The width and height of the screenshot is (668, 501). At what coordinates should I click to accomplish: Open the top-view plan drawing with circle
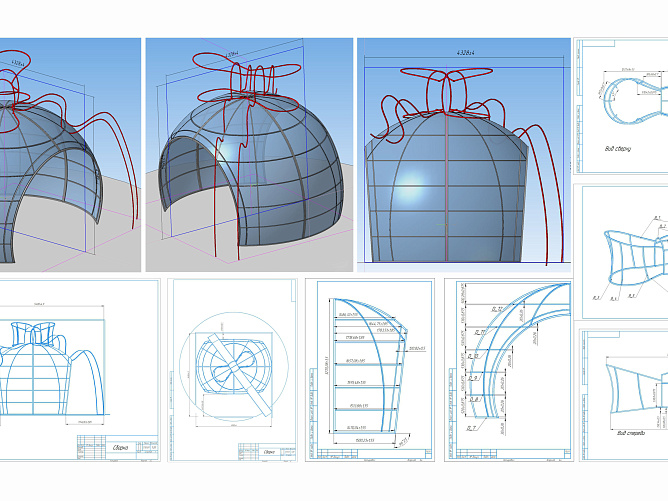[231, 370]
